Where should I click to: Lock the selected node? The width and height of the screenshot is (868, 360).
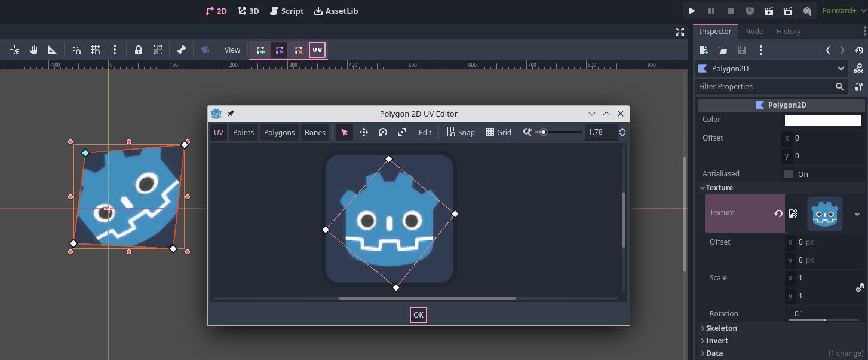point(139,50)
